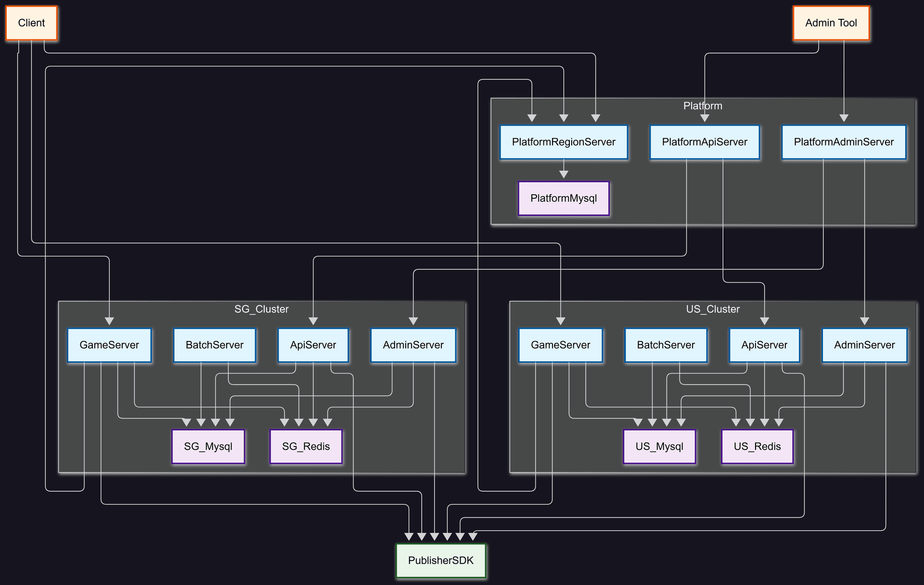Select GameServer inside US_Cluster
Image resolution: width=924 pixels, height=585 pixels.
point(560,345)
